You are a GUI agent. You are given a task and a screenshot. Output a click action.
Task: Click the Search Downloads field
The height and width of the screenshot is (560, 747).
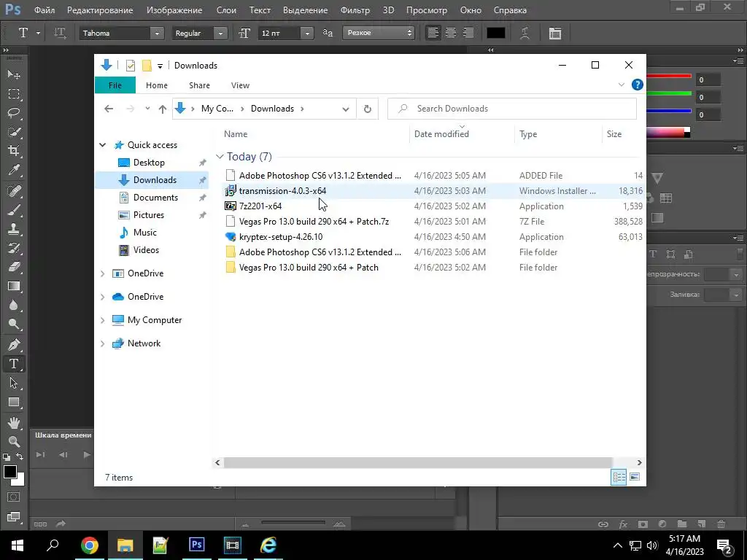[x=512, y=109]
